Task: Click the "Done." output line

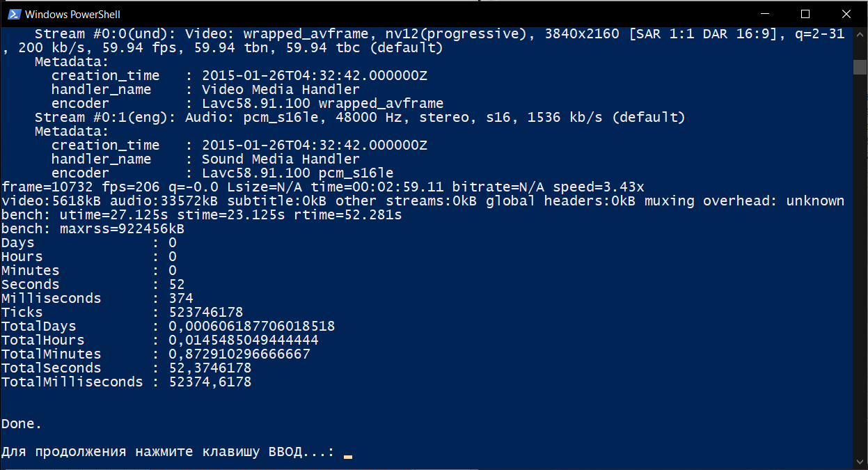Action: click(22, 423)
